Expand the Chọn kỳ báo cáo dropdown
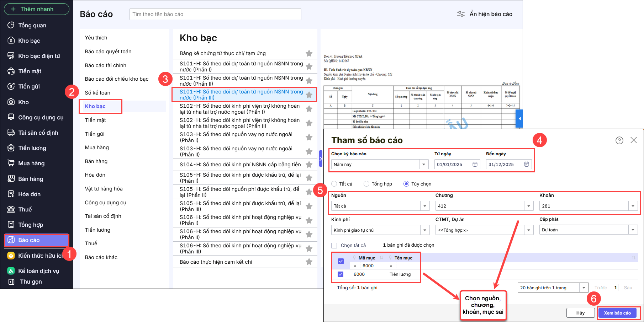The width and height of the screenshot is (644, 322). tap(423, 165)
